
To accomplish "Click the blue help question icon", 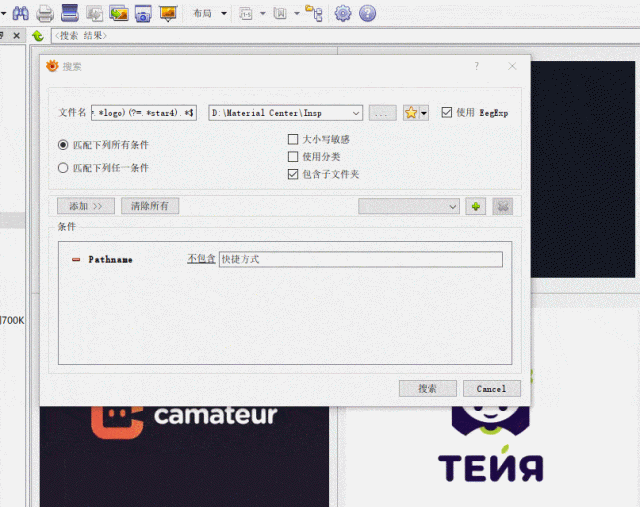I will point(367,13).
